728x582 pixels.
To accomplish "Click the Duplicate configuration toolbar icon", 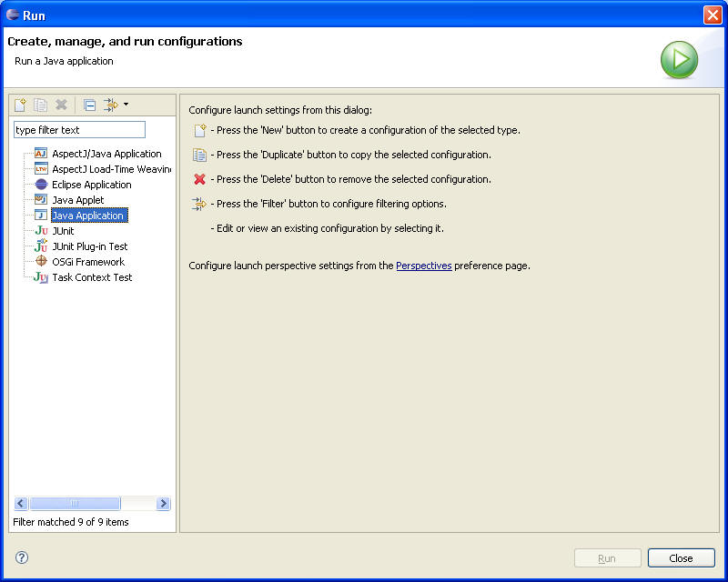I will [x=41, y=105].
